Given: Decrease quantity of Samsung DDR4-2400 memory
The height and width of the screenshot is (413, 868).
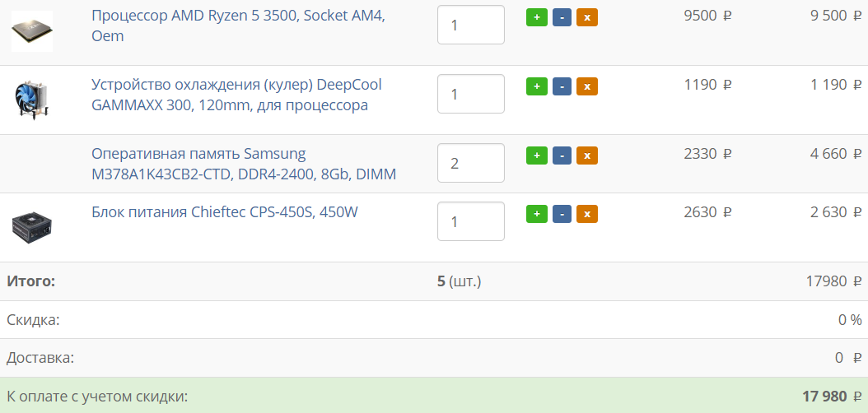Looking at the screenshot, I should click(x=562, y=156).
